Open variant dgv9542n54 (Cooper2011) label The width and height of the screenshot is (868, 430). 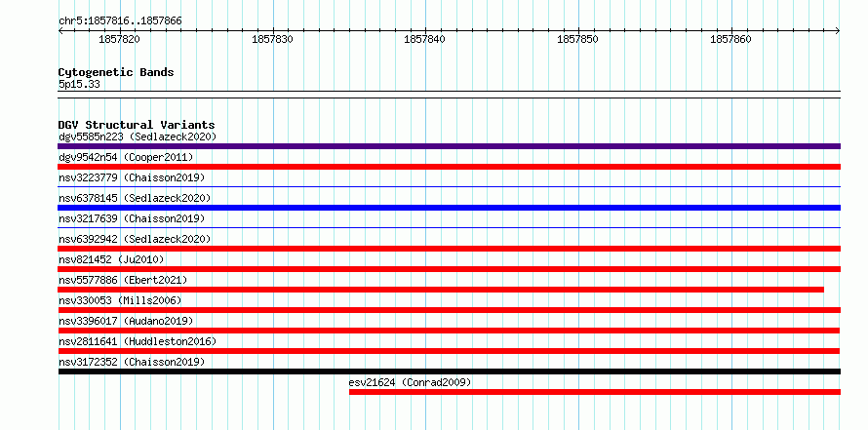[x=126, y=157]
